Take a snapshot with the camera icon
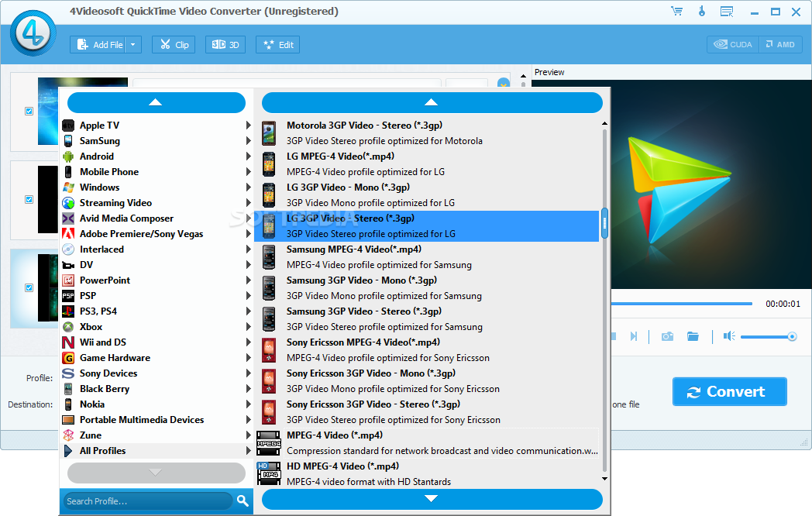The width and height of the screenshot is (812, 516). [x=668, y=337]
